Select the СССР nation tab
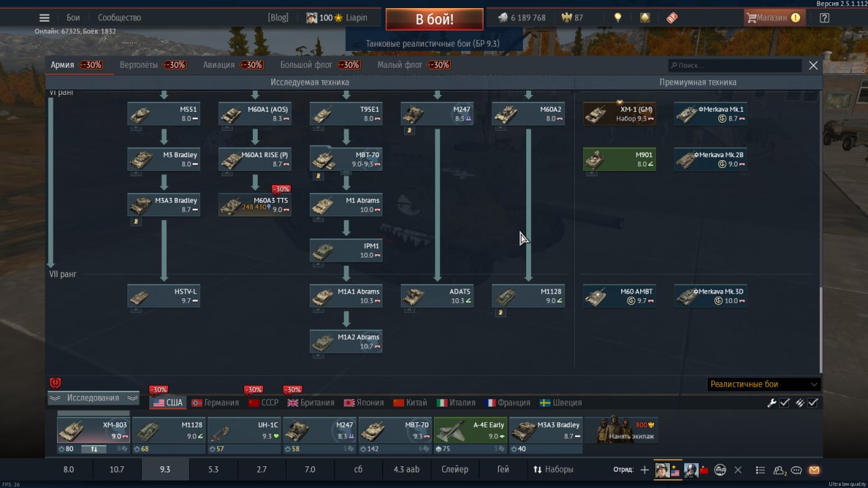Image resolution: width=868 pixels, height=488 pixels. click(x=264, y=403)
